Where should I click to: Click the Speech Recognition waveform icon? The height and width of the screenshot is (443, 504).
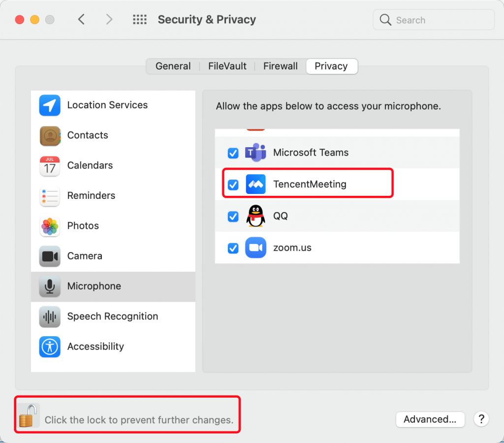pos(50,316)
